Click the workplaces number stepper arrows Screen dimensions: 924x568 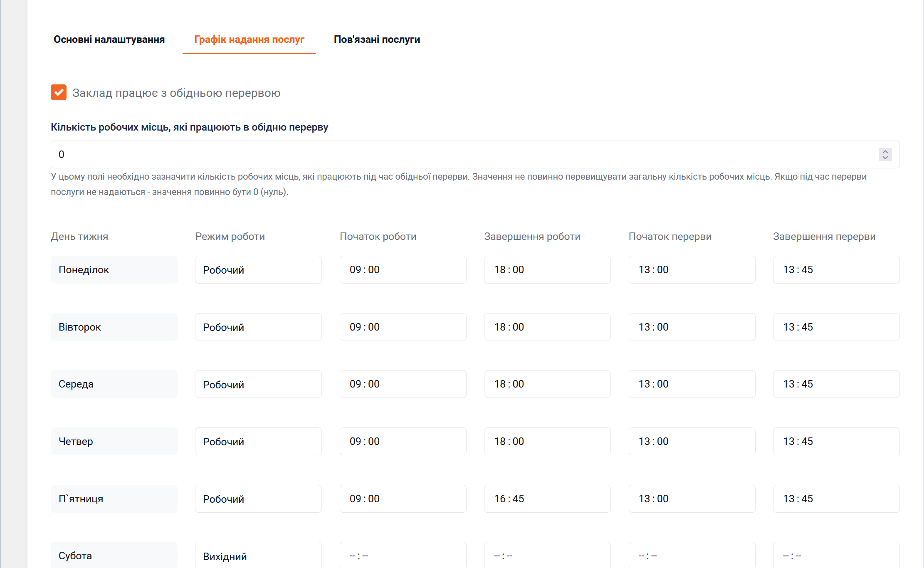click(885, 155)
